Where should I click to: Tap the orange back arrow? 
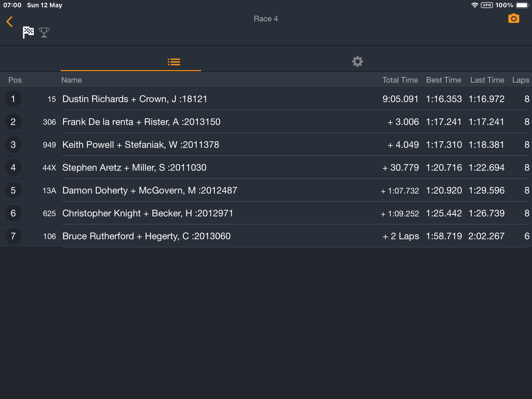point(10,22)
